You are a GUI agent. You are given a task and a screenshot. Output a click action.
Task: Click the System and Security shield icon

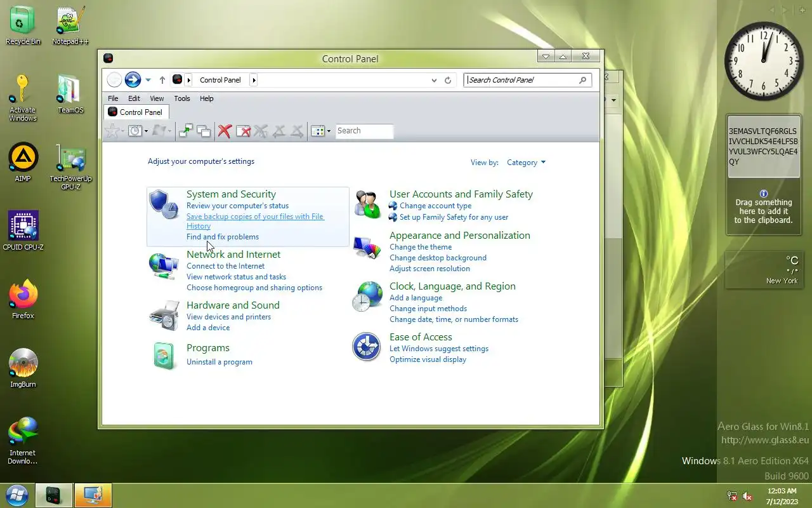pos(164,204)
